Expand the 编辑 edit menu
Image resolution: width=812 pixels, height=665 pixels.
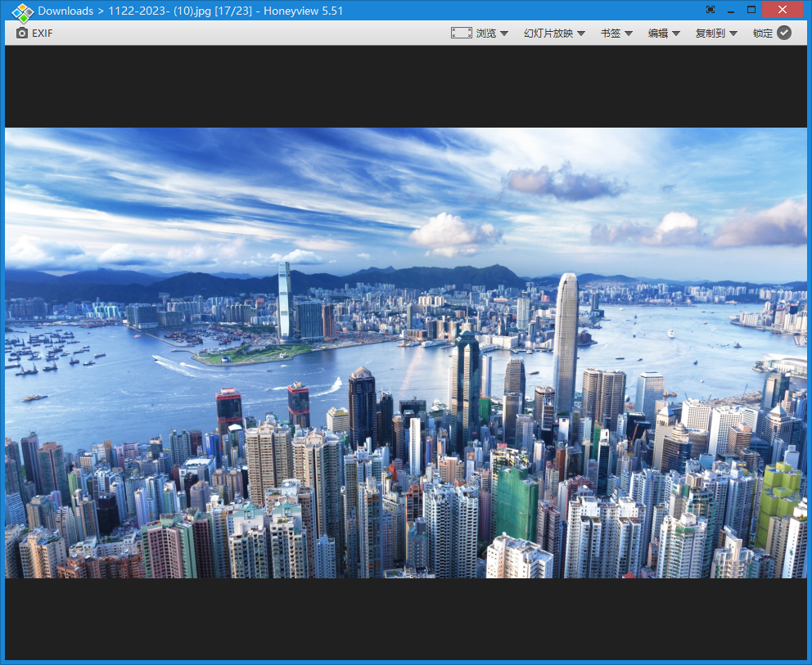[664, 33]
